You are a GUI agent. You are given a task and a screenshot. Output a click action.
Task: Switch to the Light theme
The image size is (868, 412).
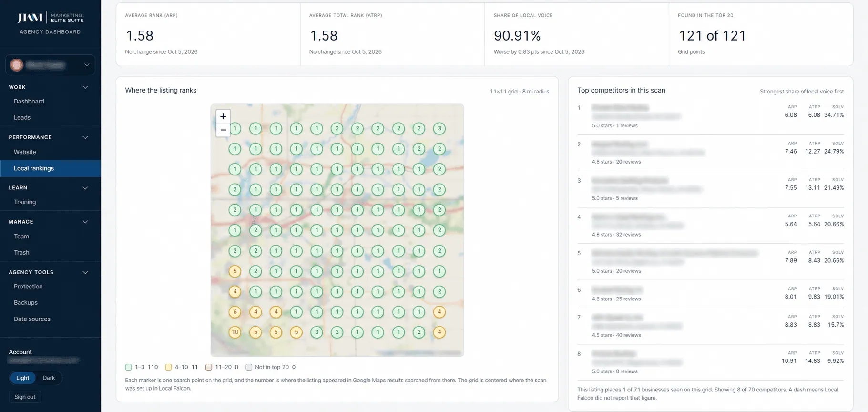pos(23,378)
